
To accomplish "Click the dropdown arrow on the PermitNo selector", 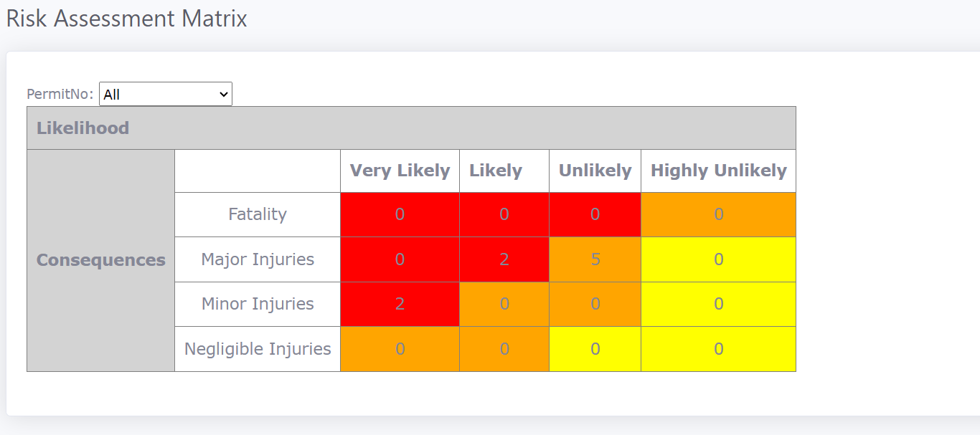I will click(x=224, y=94).
